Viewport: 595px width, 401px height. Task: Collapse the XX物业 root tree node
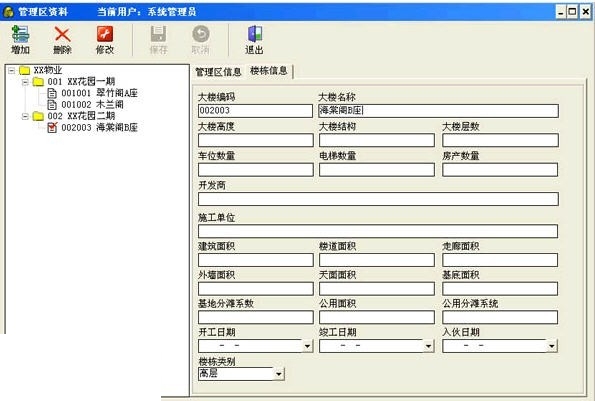click(x=12, y=70)
